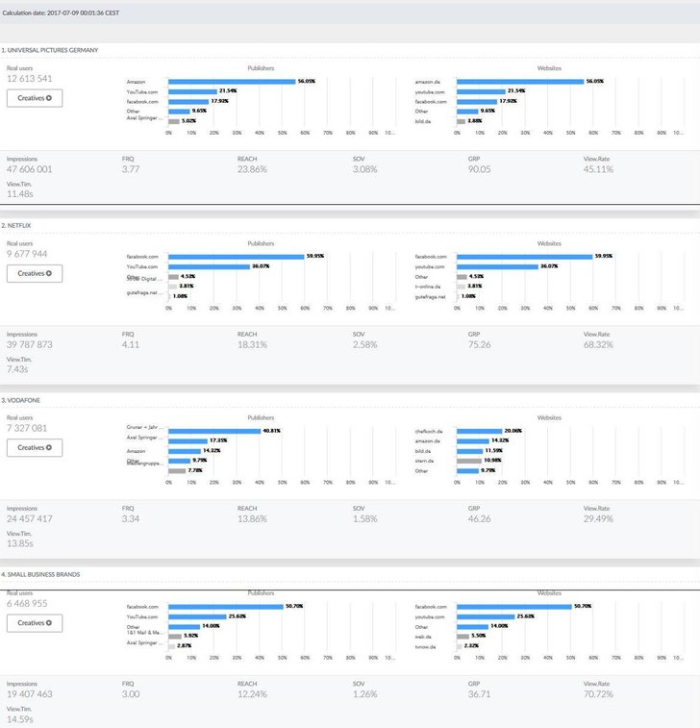Click the web.de 5.50% Websites bar
This screenshot has height=728, width=700.
463,637
